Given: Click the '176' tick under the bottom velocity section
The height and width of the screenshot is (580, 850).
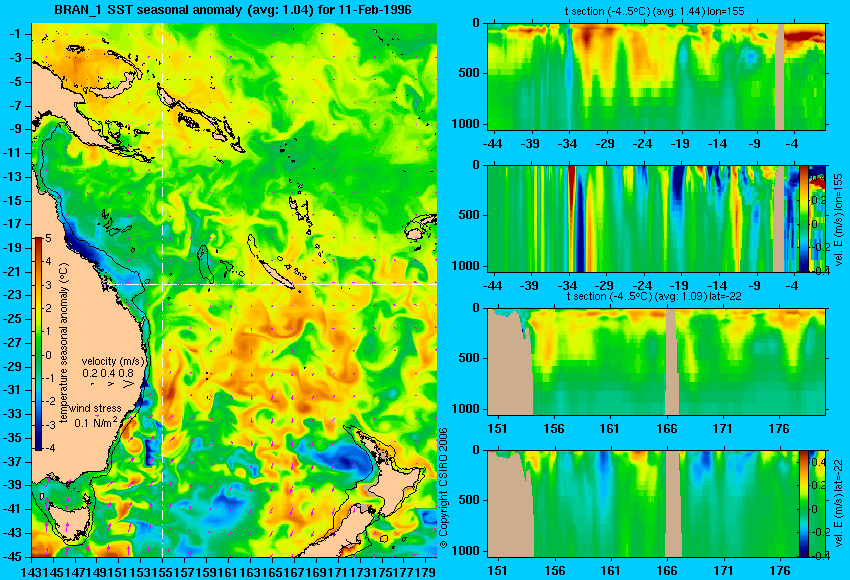Looking at the screenshot, I should (781, 571).
